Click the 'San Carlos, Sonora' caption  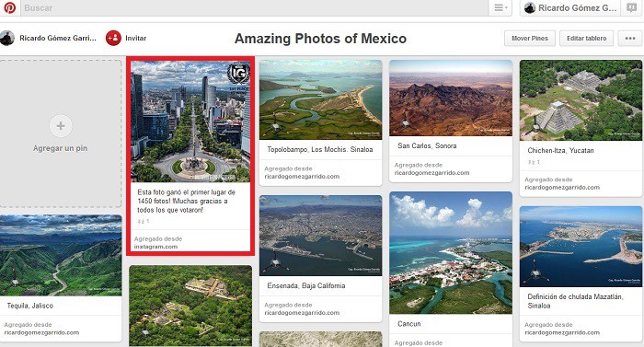click(x=427, y=145)
